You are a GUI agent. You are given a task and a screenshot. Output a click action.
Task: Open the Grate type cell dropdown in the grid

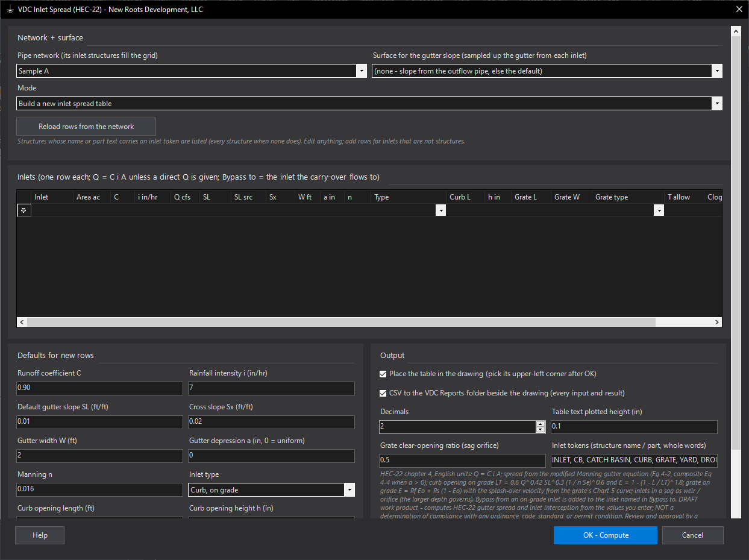pos(659,210)
